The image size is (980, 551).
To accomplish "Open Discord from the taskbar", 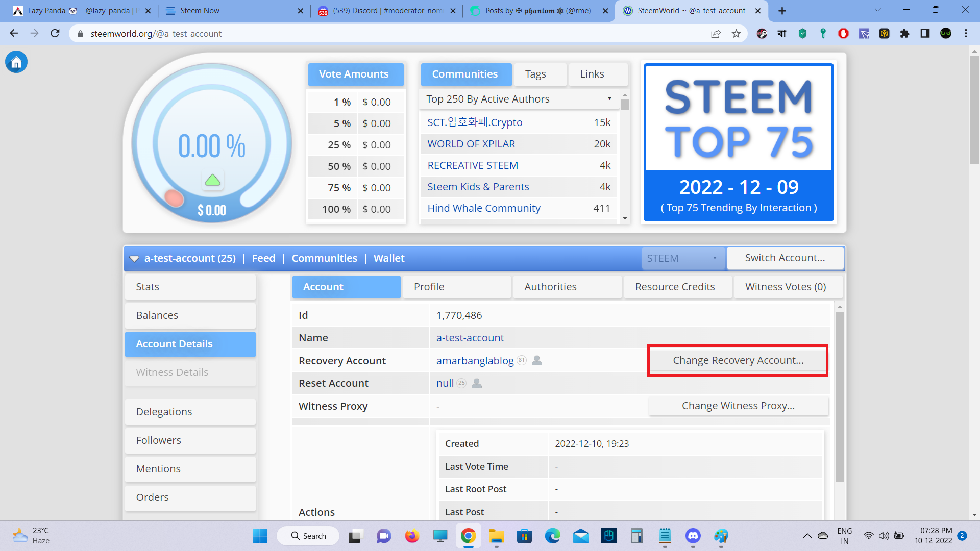I will (x=693, y=536).
